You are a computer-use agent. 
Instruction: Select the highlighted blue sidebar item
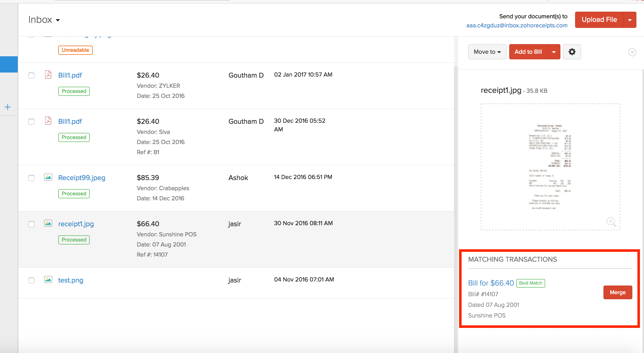tap(9, 64)
